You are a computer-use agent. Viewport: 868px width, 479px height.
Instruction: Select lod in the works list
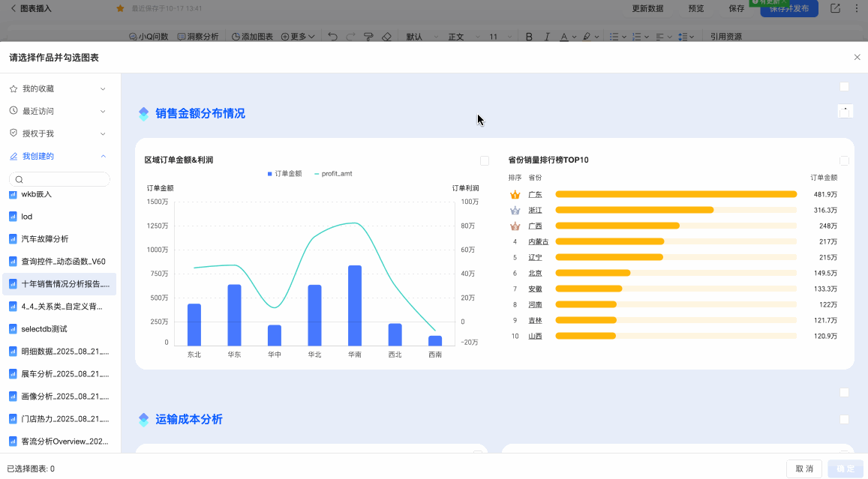[x=59, y=217]
